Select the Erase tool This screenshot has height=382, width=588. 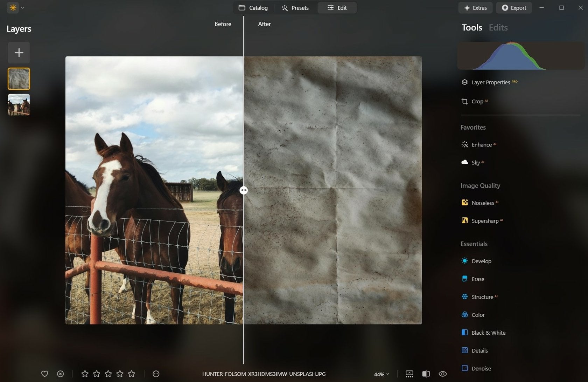click(478, 279)
